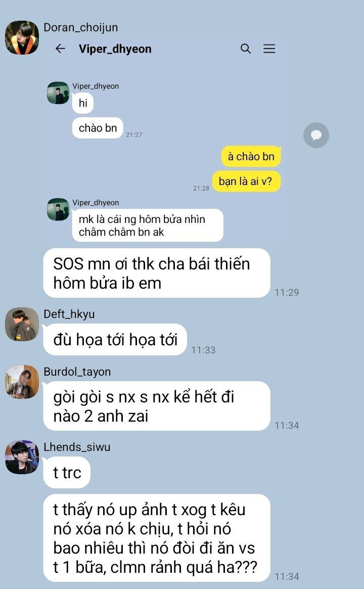Viewport: 364px width, 589px height.
Task: Tap the gray speech bubble reply icon
Action: (316, 135)
